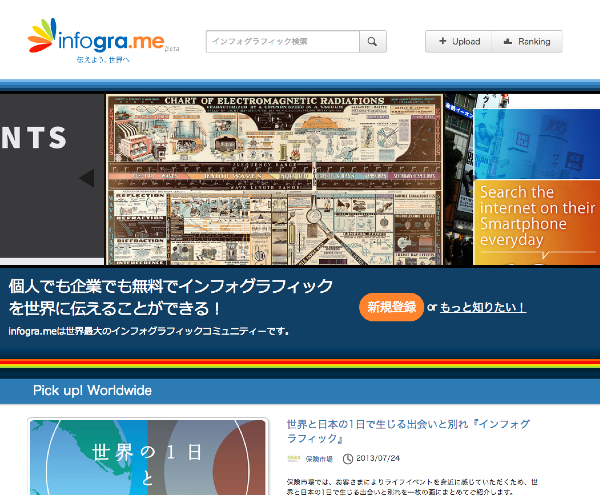Open the 世界と日本の1日 article title link
Screen dimensions: 600x495
(408, 431)
